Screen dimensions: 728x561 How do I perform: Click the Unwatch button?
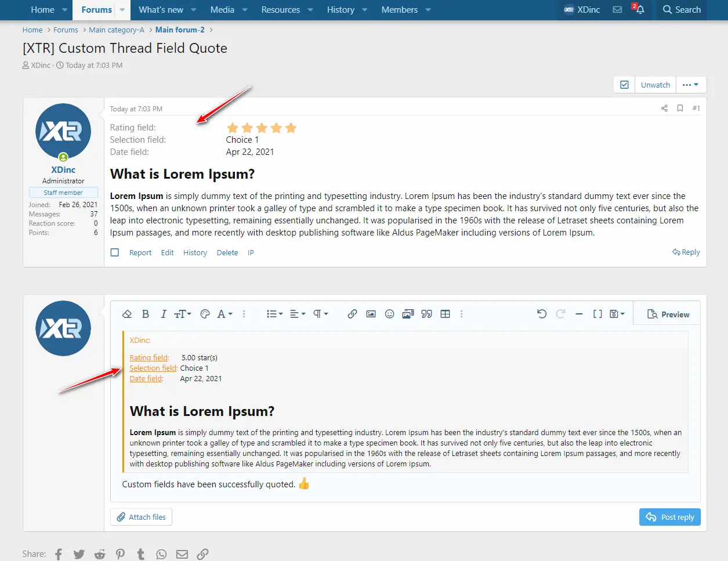point(655,85)
